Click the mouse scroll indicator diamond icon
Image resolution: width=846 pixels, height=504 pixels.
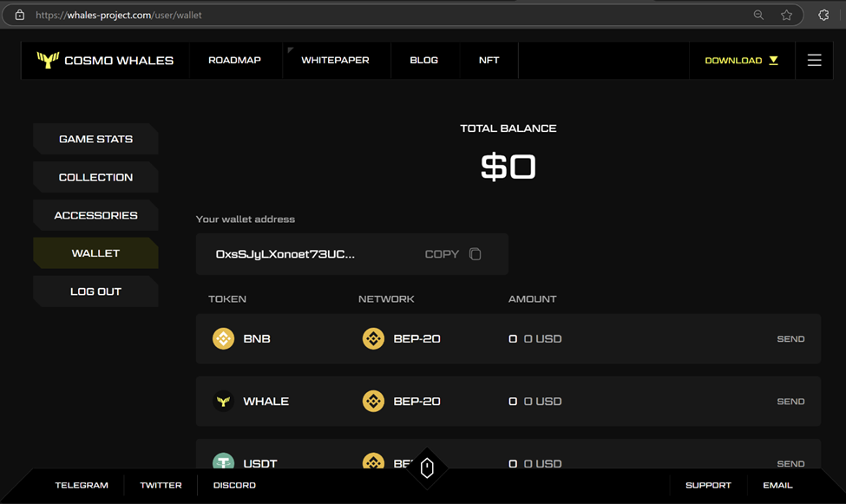coord(427,468)
